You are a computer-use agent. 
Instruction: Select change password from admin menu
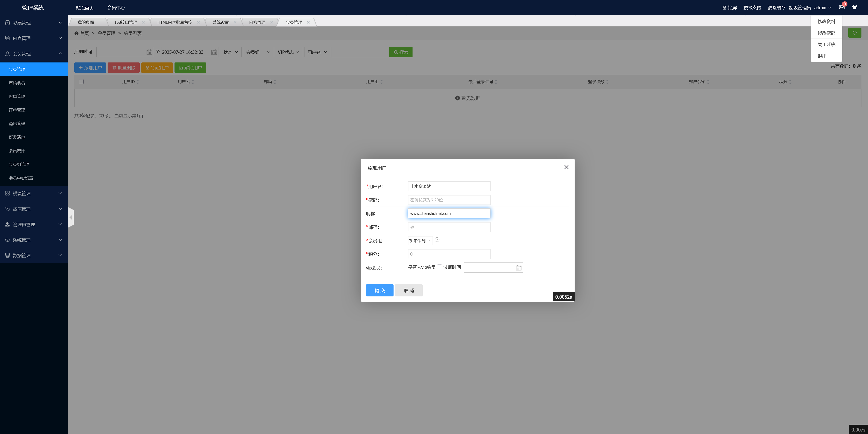pos(826,33)
